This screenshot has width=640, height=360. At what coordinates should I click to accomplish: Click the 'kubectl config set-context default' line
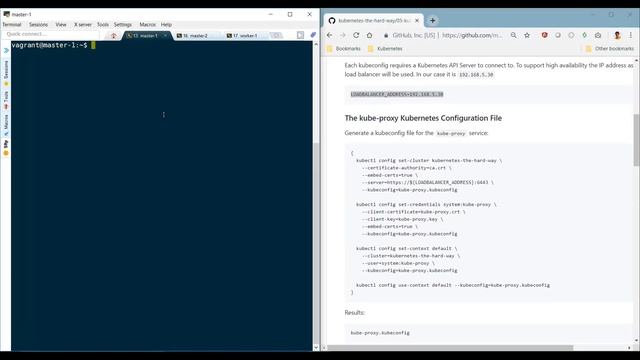(407, 248)
